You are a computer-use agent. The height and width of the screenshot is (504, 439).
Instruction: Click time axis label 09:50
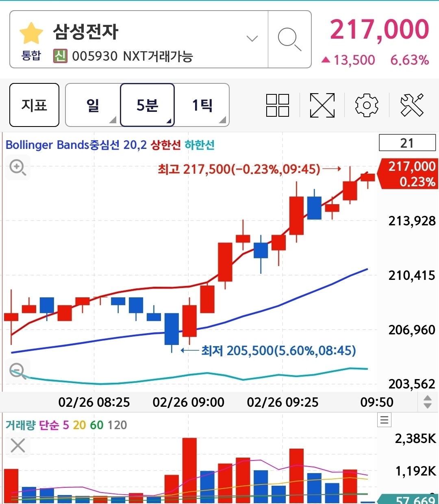pyautogui.click(x=377, y=402)
